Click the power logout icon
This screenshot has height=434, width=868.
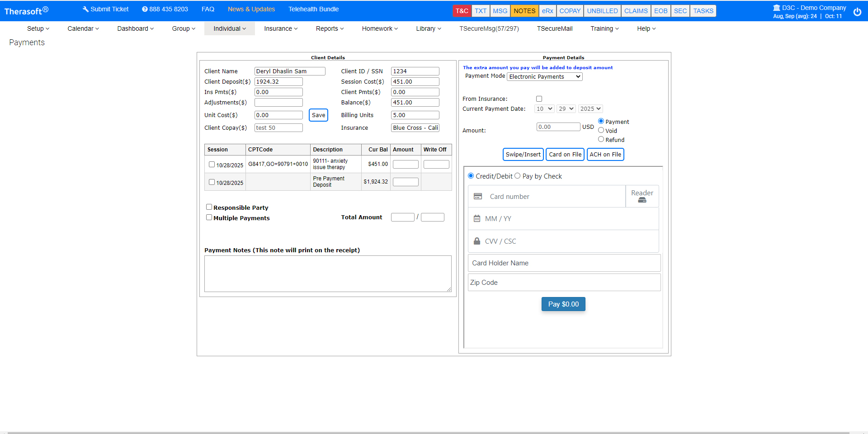click(857, 12)
